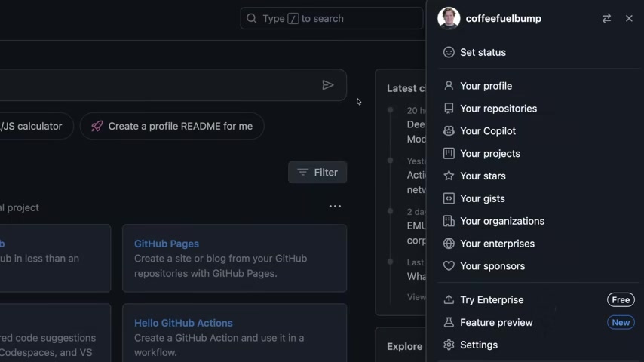Click the smiley icon beside Set status
Viewport: 644px width, 362px height.
point(449,52)
